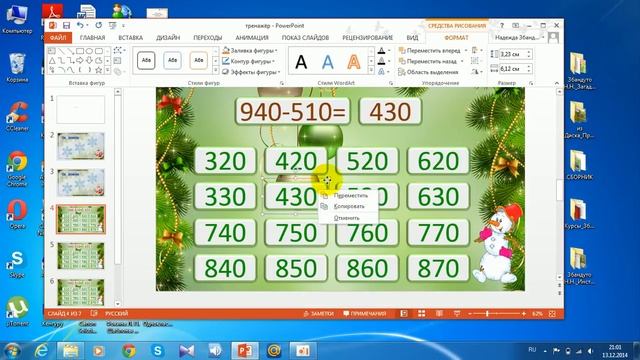Apply black WordArt style A

click(x=301, y=62)
